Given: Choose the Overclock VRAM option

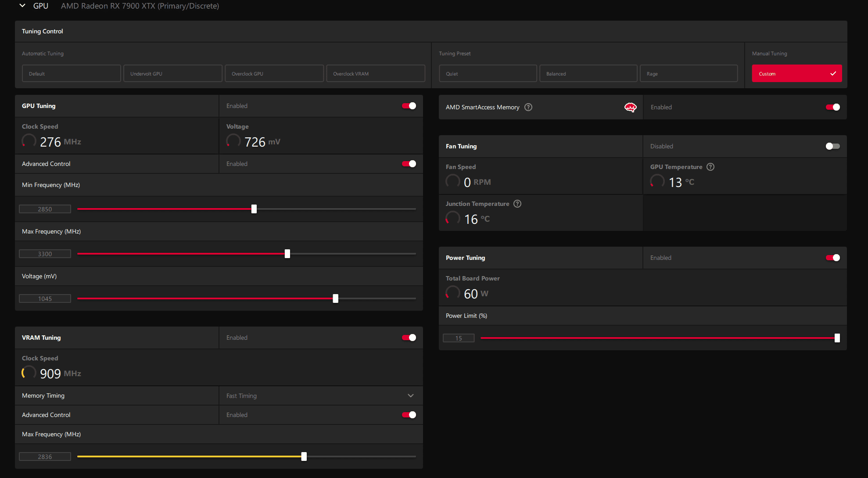Looking at the screenshot, I should [375, 74].
